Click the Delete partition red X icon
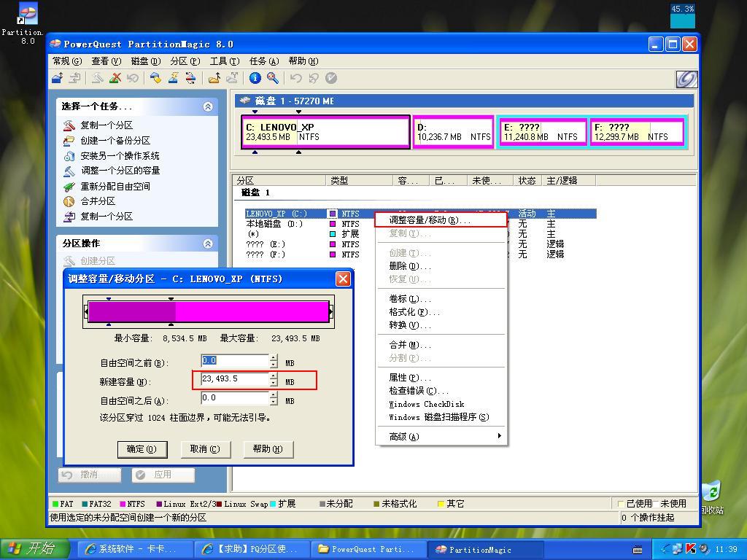This screenshot has width=747, height=560. [115, 78]
